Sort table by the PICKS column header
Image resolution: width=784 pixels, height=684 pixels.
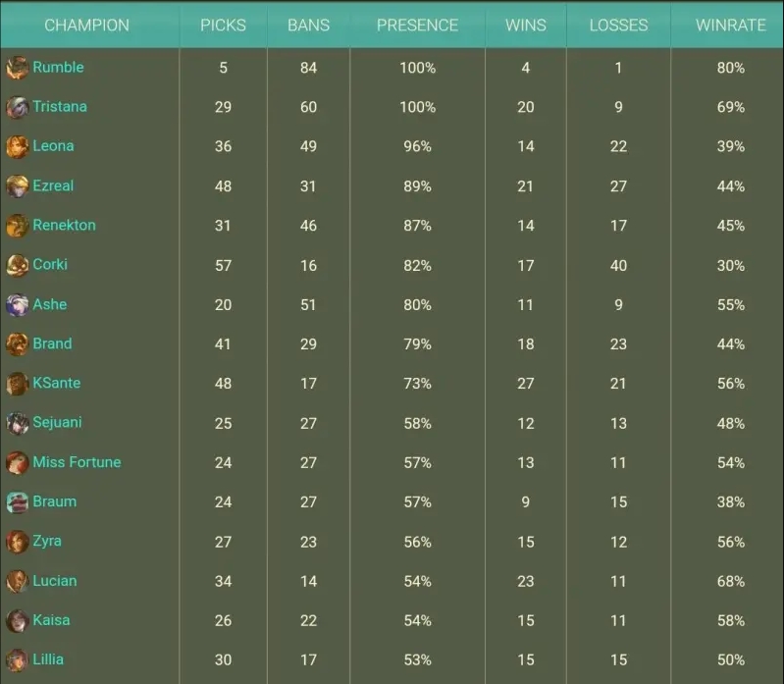click(x=223, y=26)
